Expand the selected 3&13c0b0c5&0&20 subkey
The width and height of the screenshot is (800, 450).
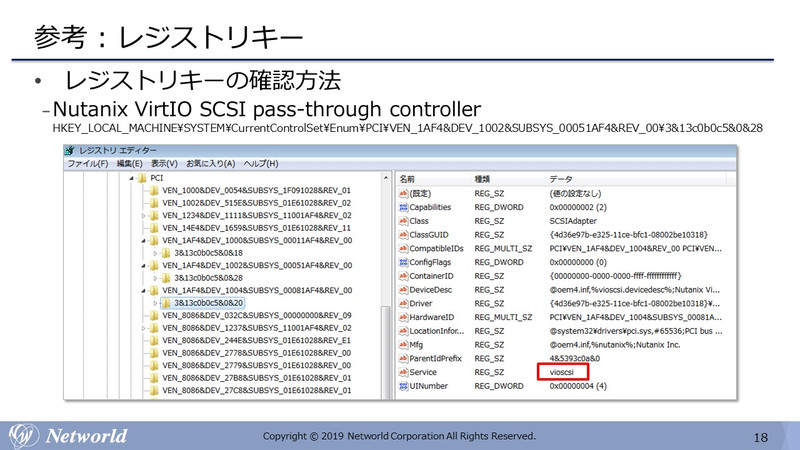(155, 303)
